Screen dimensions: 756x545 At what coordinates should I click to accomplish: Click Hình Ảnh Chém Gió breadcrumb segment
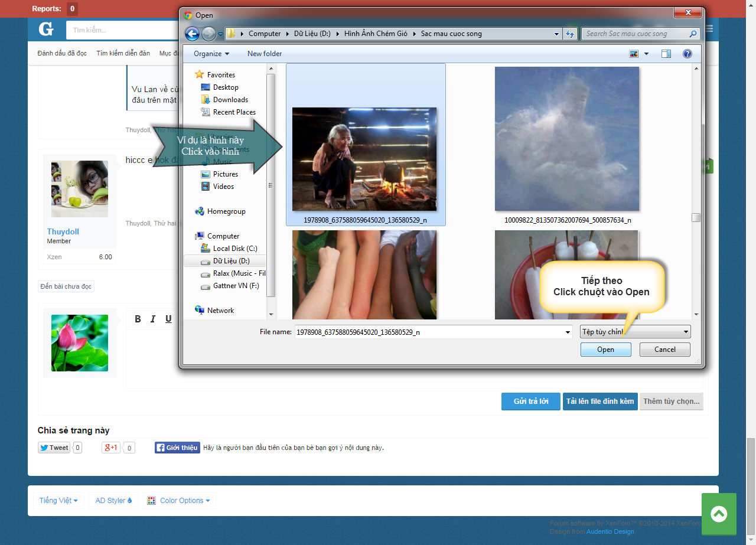(x=376, y=34)
